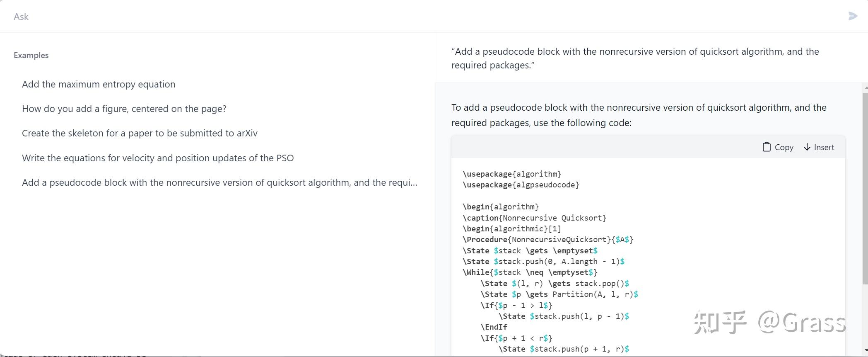
Task: Choose the truncated quicksort pseudocode example
Action: 219,182
